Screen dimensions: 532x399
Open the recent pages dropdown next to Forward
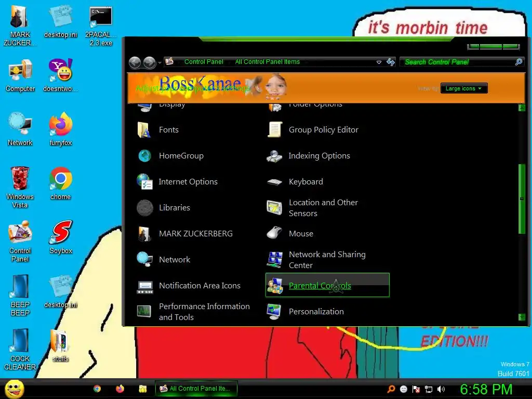click(159, 63)
